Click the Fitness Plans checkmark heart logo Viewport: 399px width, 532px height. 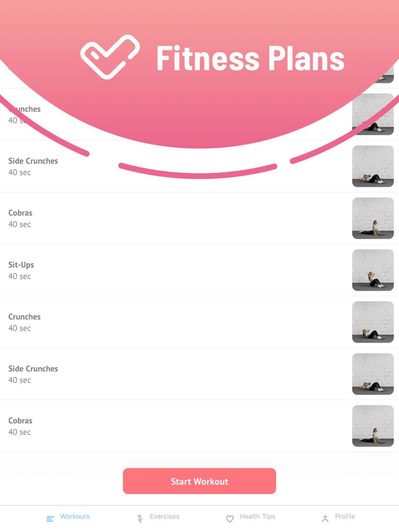coord(110,57)
